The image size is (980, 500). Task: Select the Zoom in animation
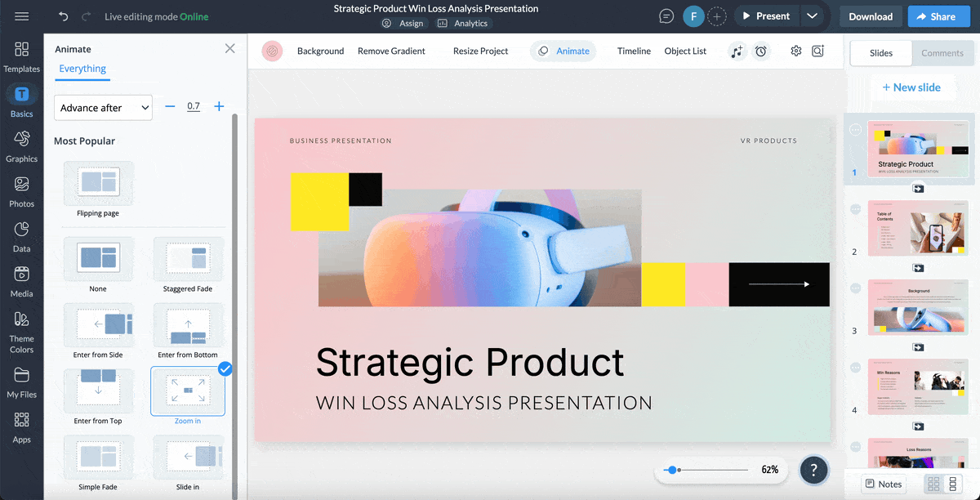pos(188,391)
